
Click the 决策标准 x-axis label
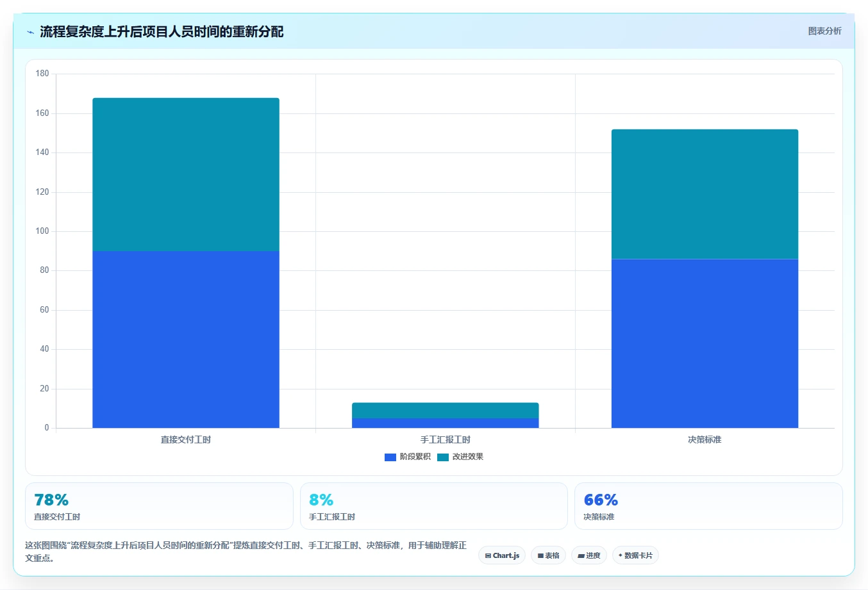(705, 439)
